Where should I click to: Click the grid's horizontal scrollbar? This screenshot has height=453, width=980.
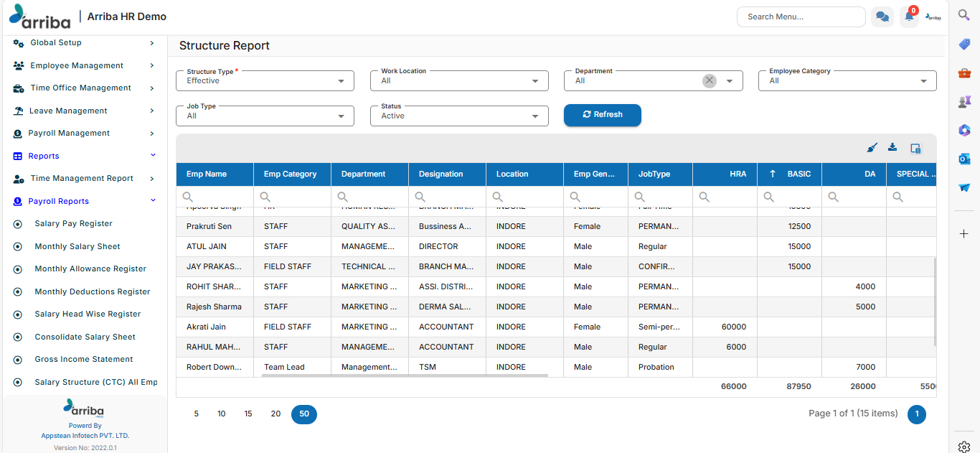[404, 375]
